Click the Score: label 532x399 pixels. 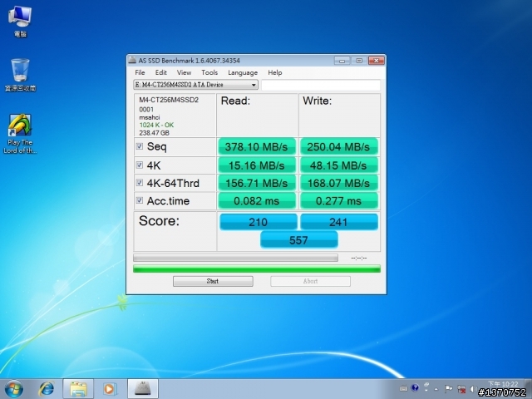click(x=159, y=221)
